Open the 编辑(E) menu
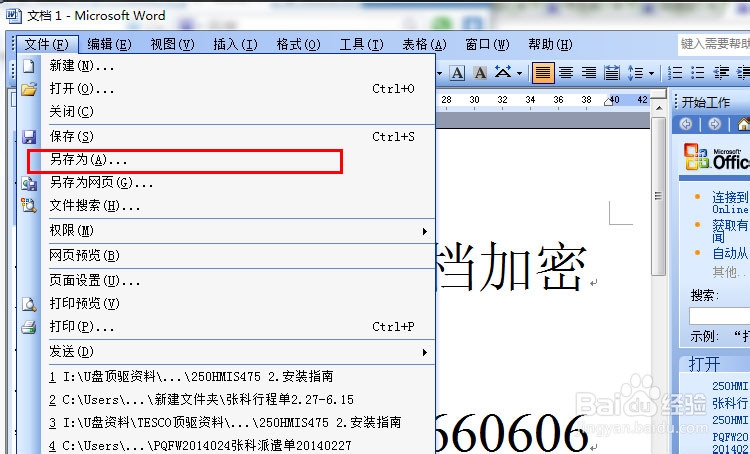The height and width of the screenshot is (454, 750). point(110,44)
